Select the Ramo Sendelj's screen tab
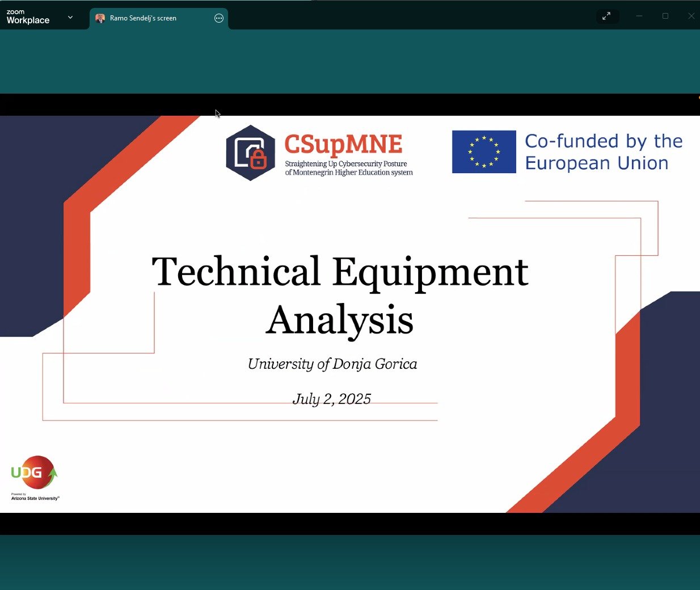This screenshot has height=590, width=700. click(159, 18)
